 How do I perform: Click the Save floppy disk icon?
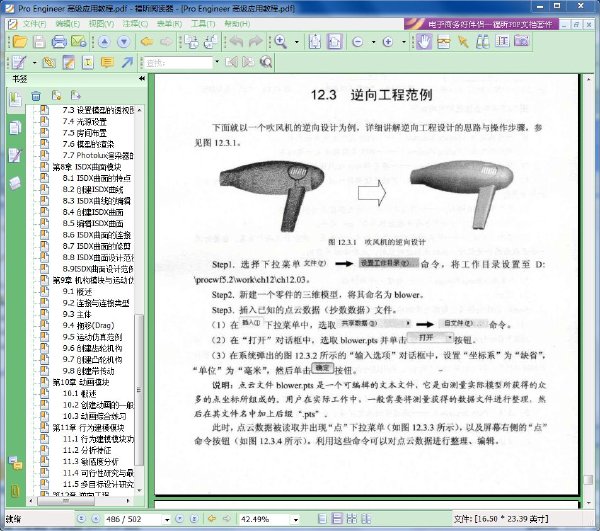[x=39, y=42]
